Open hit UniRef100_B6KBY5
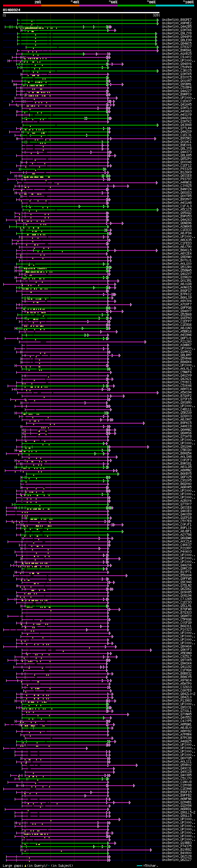 click(x=177, y=474)
